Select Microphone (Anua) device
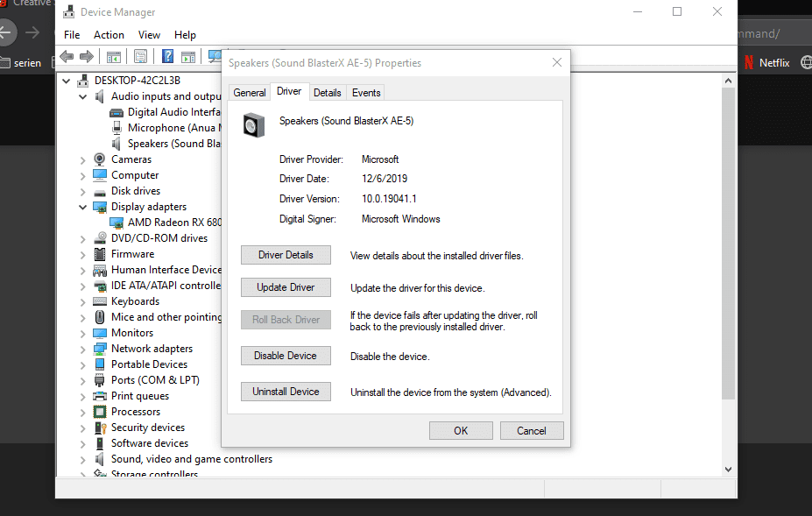812x516 pixels. [x=174, y=127]
